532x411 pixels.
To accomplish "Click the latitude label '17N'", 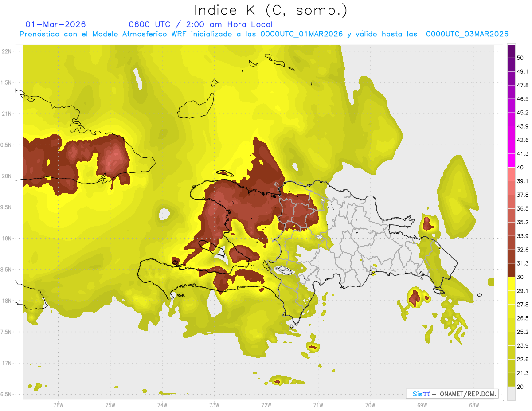I will pos(8,364).
